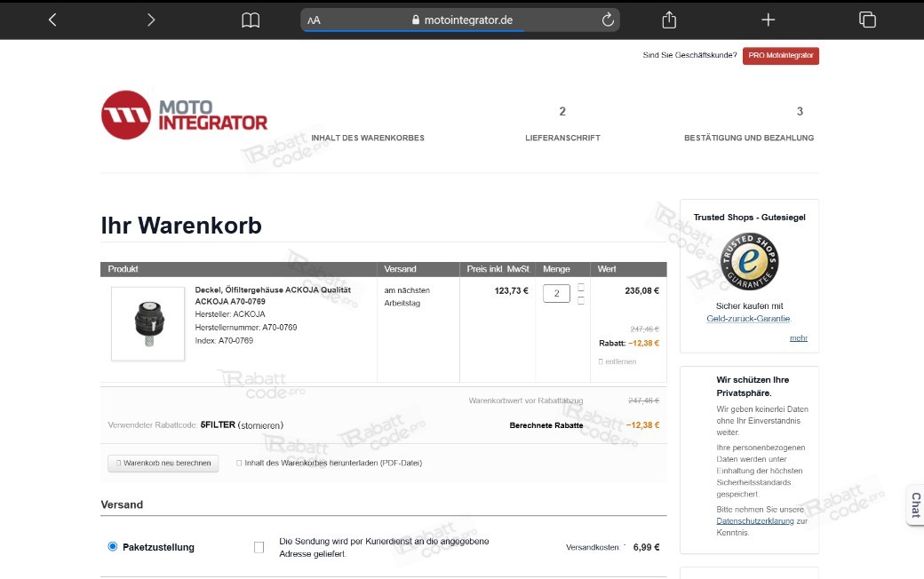924x579 pixels.
Task: Select step Inhalt des Warenkorbes
Action: click(368, 138)
